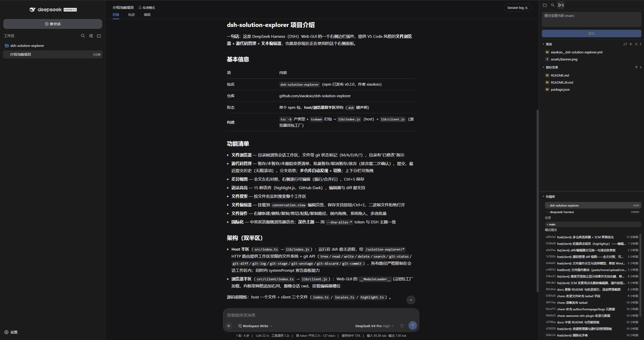Click the folder icon of dsh-solution-explorer workspace
Screen dimensions: 644x340
pyautogui.click(x=7, y=46)
